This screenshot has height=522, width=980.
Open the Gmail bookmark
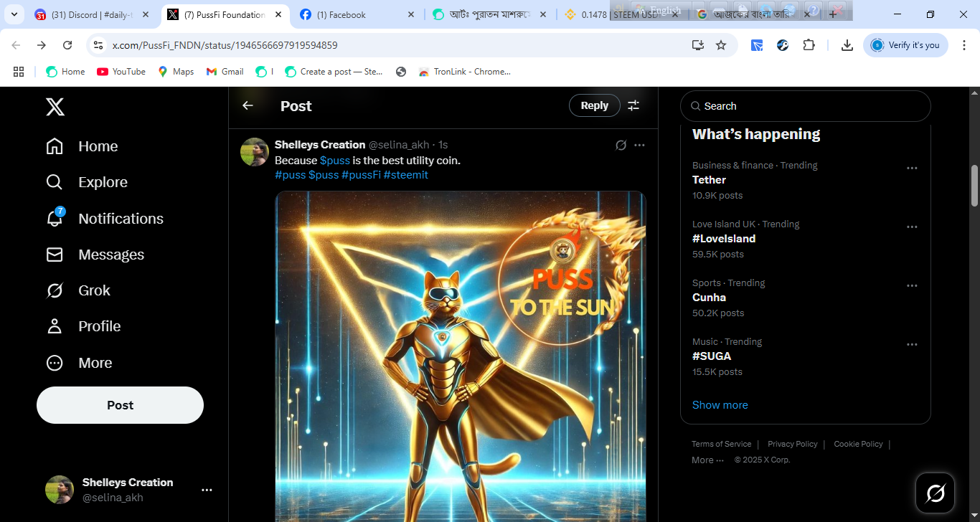(x=225, y=72)
